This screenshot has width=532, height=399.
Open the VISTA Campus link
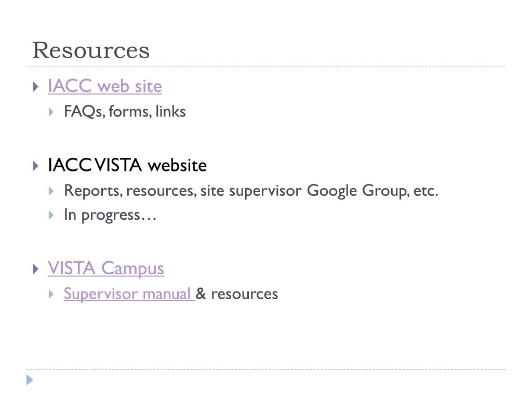(x=106, y=269)
